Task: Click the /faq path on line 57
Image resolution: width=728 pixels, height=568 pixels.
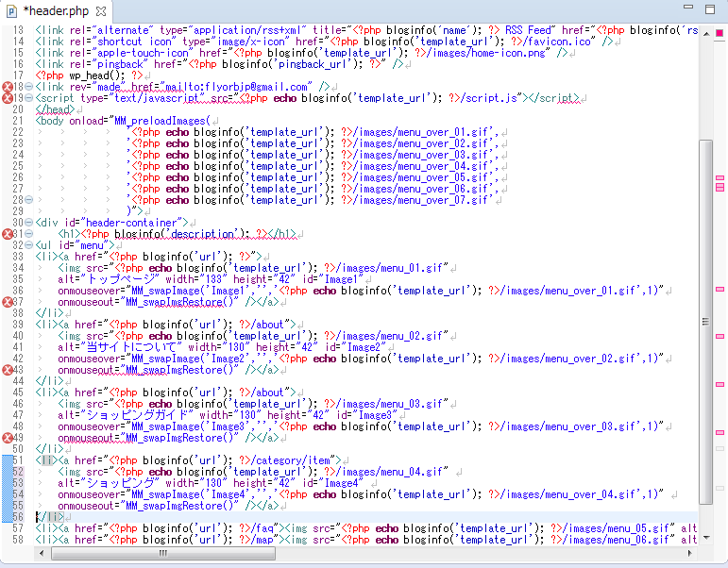Action: coord(262,528)
